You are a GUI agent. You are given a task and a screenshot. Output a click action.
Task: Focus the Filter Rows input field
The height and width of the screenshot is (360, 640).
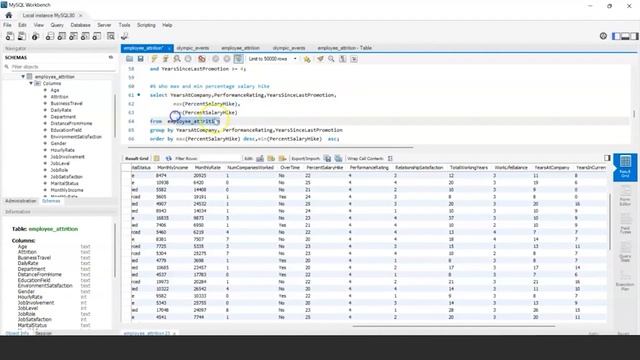tap(220, 158)
